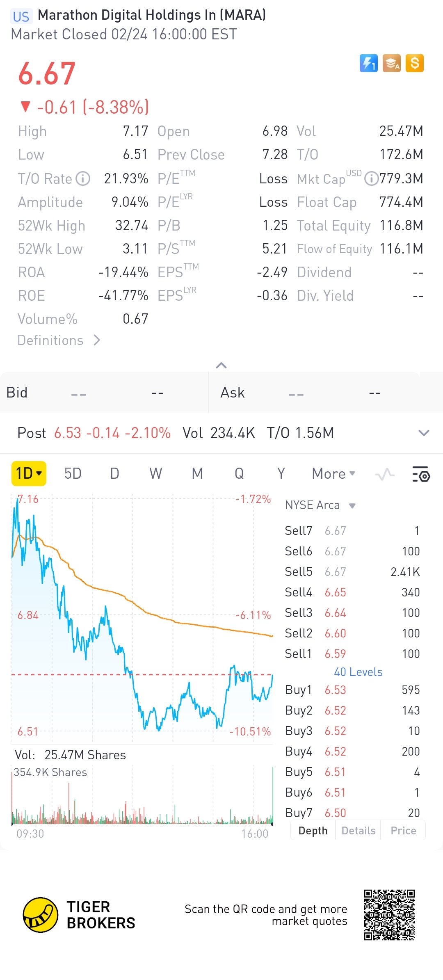Screen dimensions: 443x980
Task: Select the Depth tab
Action: 313,831
